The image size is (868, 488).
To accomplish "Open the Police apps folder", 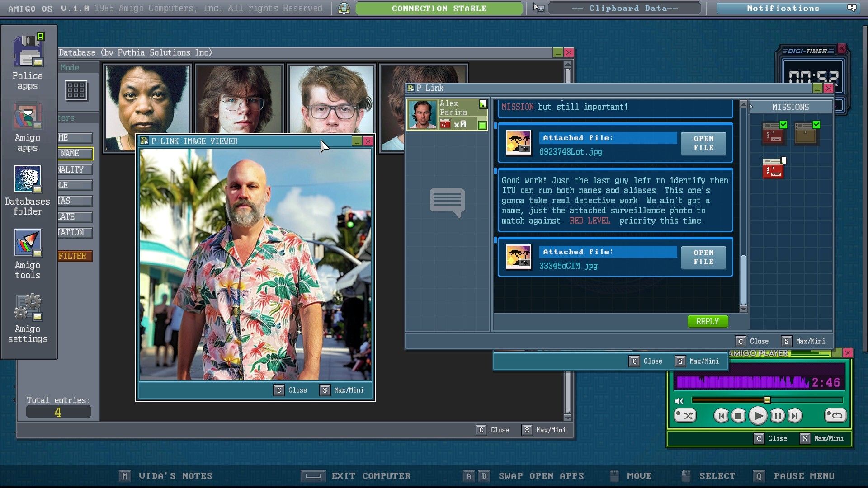I will click(x=28, y=61).
